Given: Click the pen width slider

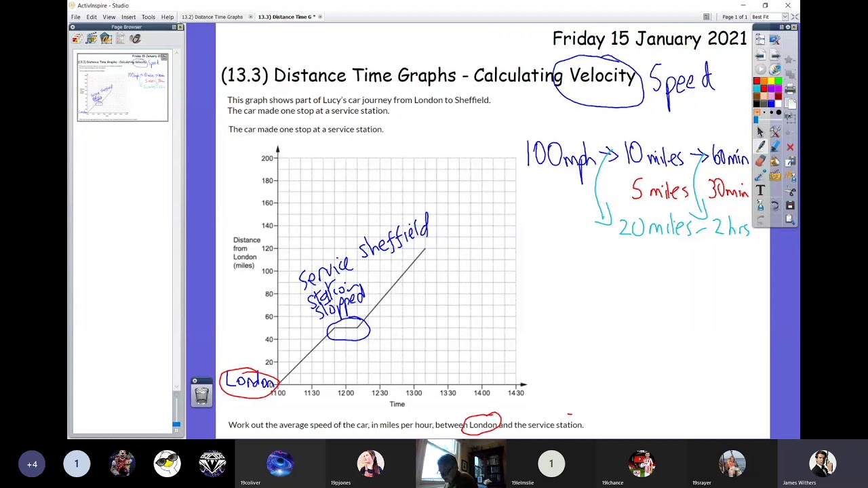Looking at the screenshot, I should (768, 120).
